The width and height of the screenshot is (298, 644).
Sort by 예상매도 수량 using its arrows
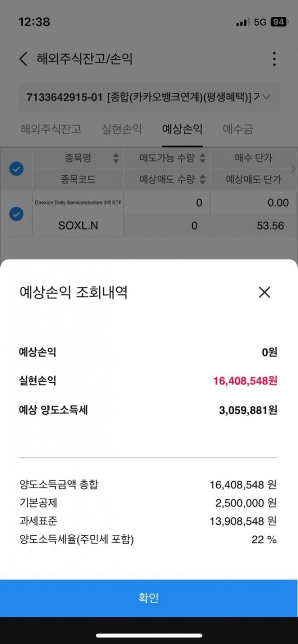(x=202, y=179)
